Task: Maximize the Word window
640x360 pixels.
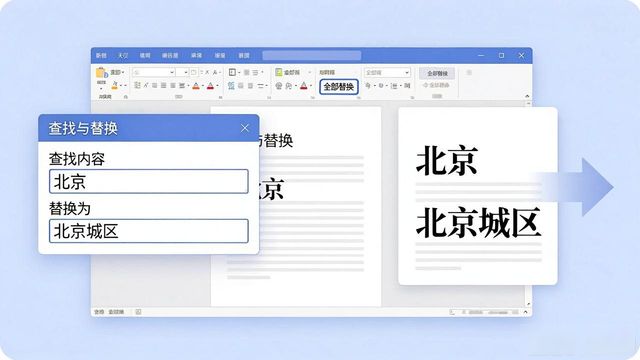Action: [x=501, y=56]
